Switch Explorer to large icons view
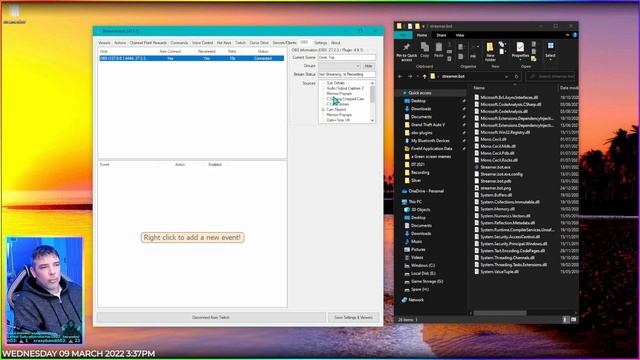640x360 pixels. pyautogui.click(x=573, y=320)
